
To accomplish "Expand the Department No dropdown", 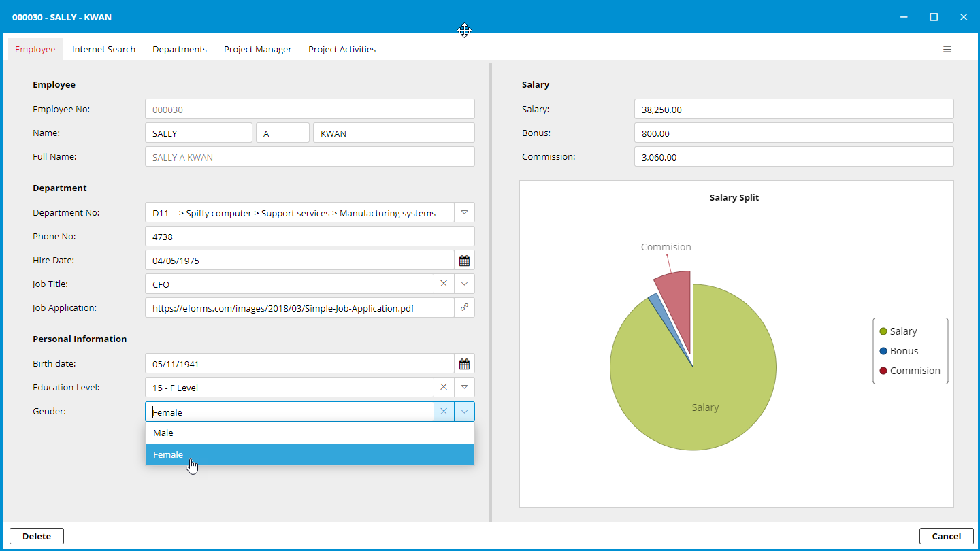I will click(x=464, y=212).
